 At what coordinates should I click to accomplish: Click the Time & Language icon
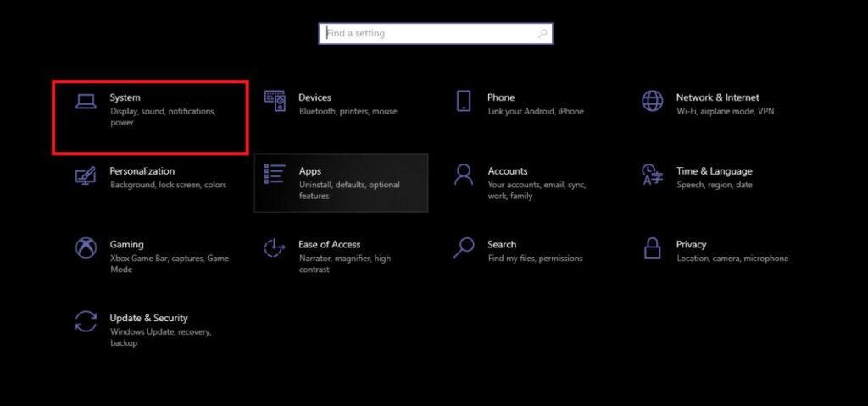[x=652, y=174]
